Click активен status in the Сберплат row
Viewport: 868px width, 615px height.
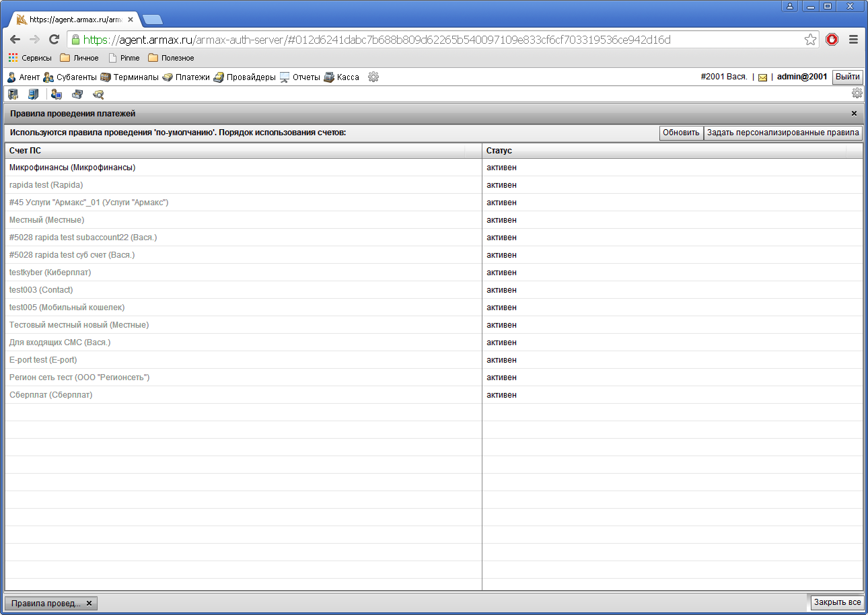502,395
